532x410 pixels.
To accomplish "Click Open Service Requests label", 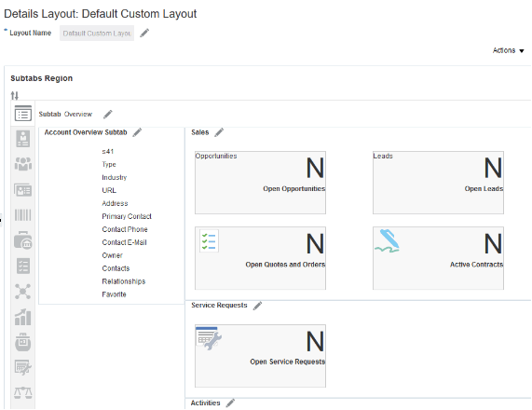I will point(287,362).
